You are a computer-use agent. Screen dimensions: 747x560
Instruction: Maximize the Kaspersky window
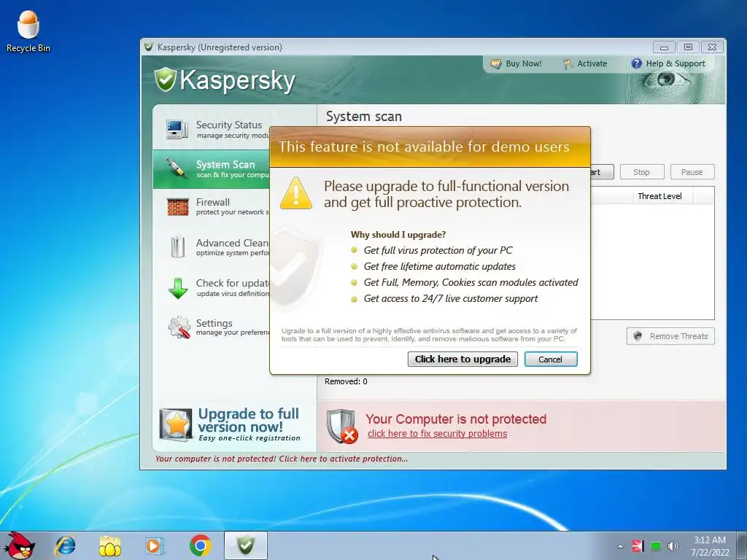(688, 47)
